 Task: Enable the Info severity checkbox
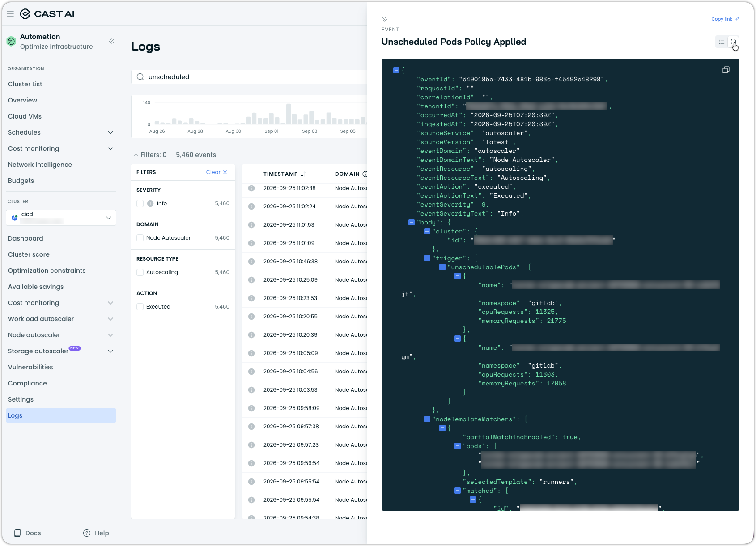(x=140, y=203)
